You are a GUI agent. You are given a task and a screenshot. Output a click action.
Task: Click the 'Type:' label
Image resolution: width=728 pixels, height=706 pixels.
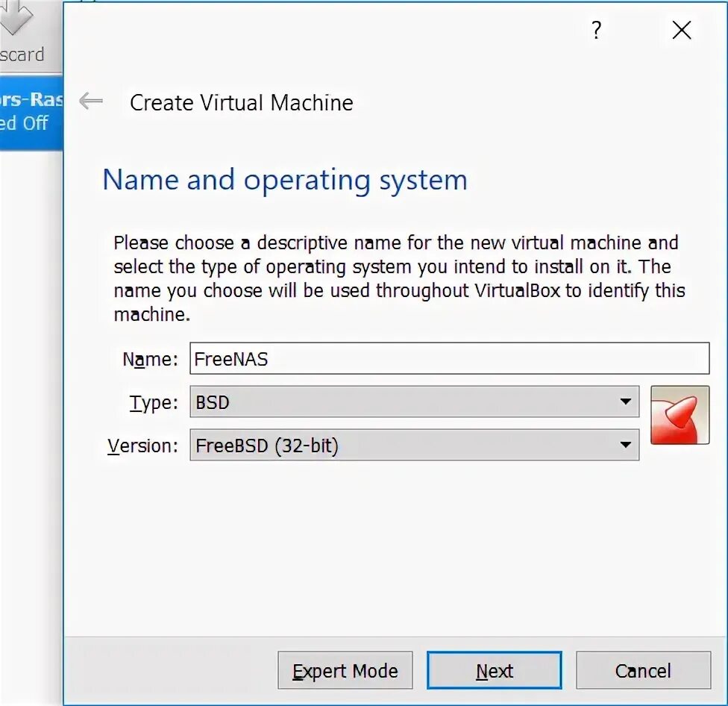(154, 403)
